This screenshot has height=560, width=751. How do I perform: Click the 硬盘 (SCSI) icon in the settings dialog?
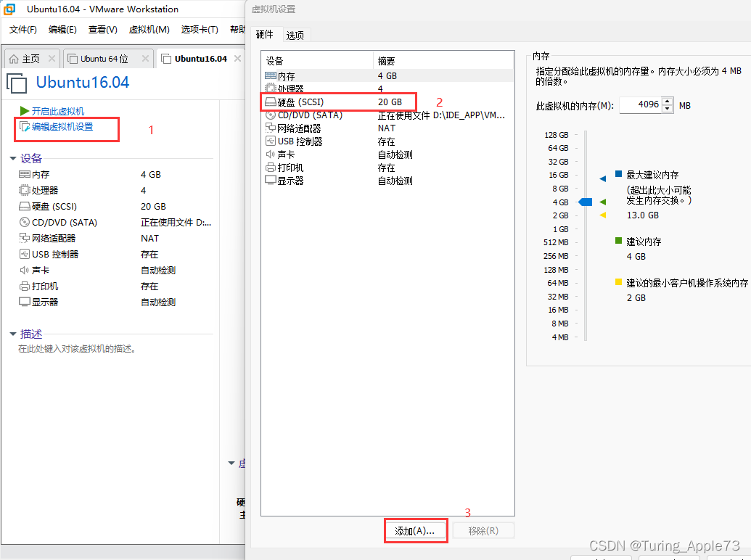pyautogui.click(x=271, y=102)
